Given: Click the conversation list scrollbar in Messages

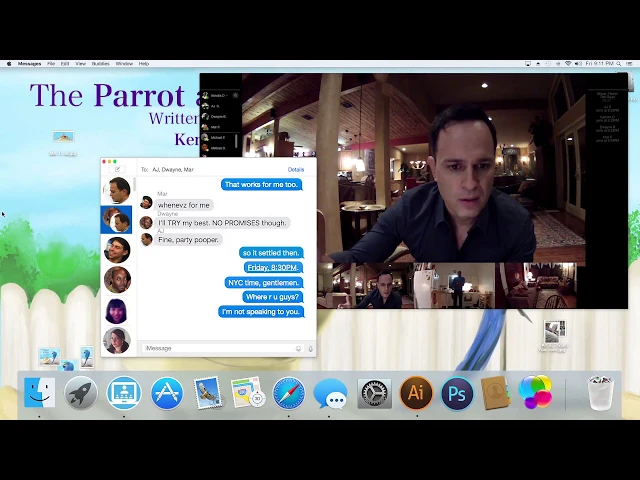Looking at the screenshot, I should (x=134, y=184).
